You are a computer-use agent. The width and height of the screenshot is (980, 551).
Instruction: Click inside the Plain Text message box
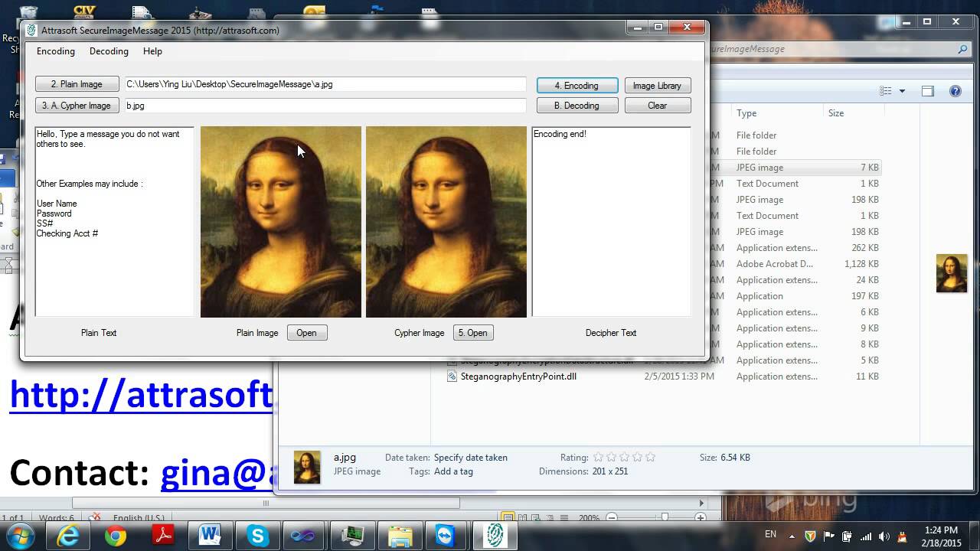pyautogui.click(x=114, y=222)
